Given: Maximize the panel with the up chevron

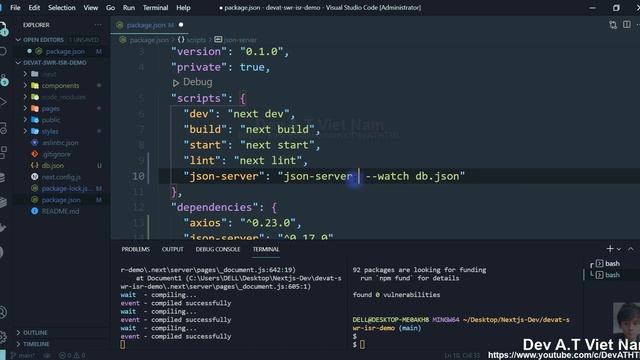Looking at the screenshot, I should pyautogui.click(x=631, y=249).
